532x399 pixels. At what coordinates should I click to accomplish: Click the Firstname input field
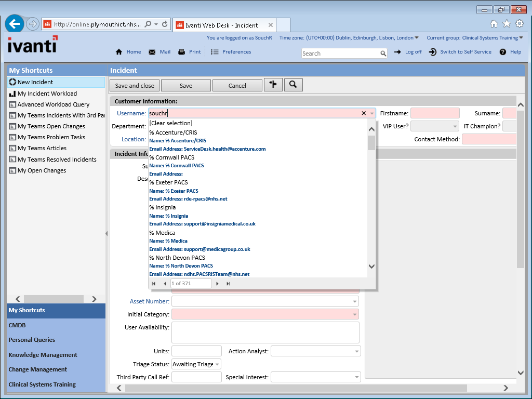point(435,113)
